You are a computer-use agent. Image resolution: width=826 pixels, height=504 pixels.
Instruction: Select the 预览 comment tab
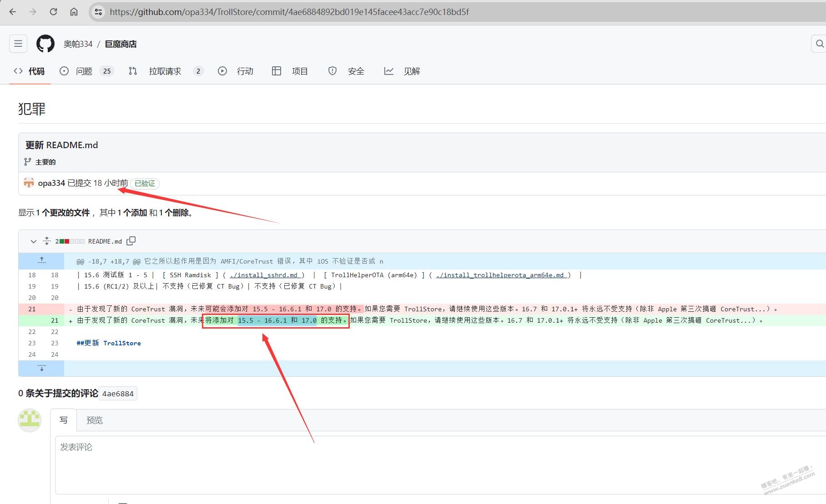coord(95,420)
